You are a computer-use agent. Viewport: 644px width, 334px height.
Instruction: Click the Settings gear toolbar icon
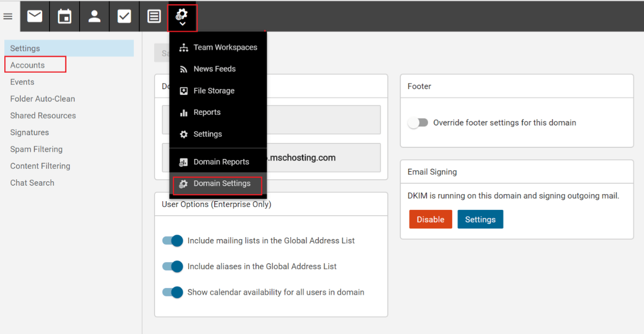click(x=182, y=13)
